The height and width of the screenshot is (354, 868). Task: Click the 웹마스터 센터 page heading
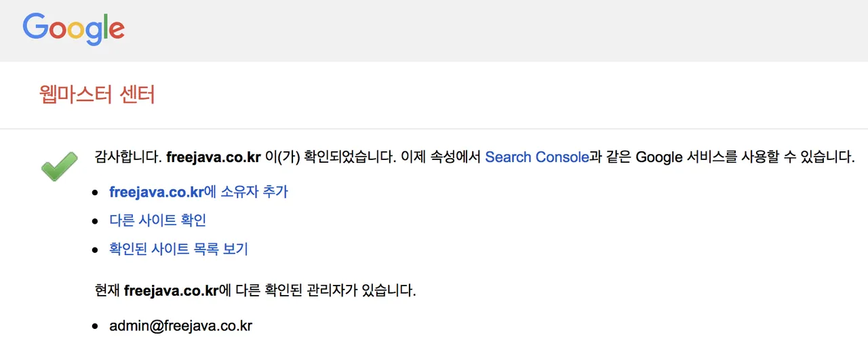click(98, 94)
